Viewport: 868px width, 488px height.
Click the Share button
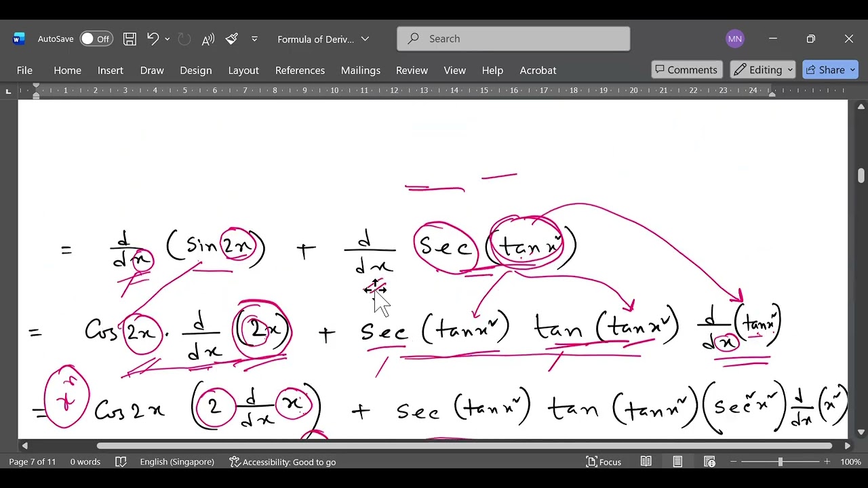[831, 70]
